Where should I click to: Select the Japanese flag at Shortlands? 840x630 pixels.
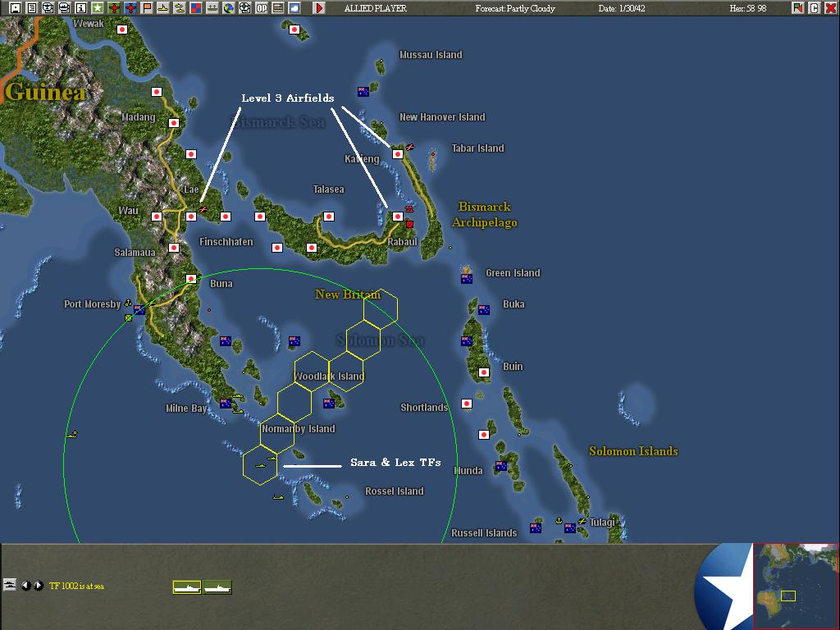[x=467, y=404]
